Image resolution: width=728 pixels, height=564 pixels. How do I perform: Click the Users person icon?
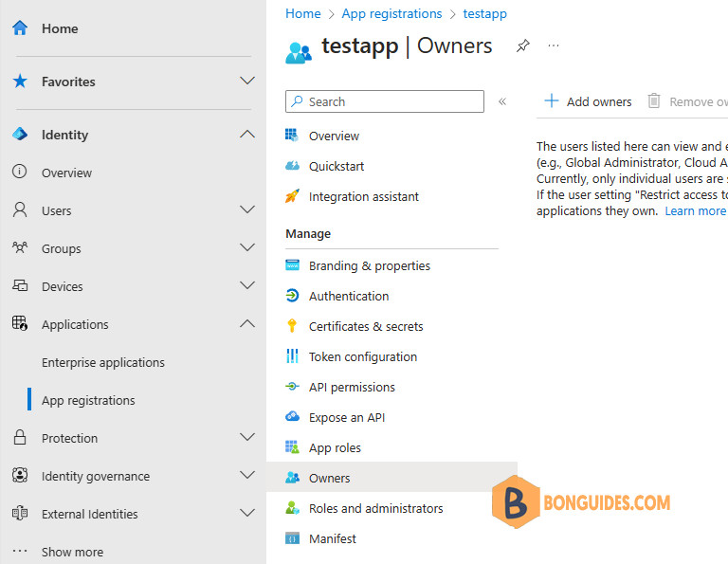tap(20, 209)
